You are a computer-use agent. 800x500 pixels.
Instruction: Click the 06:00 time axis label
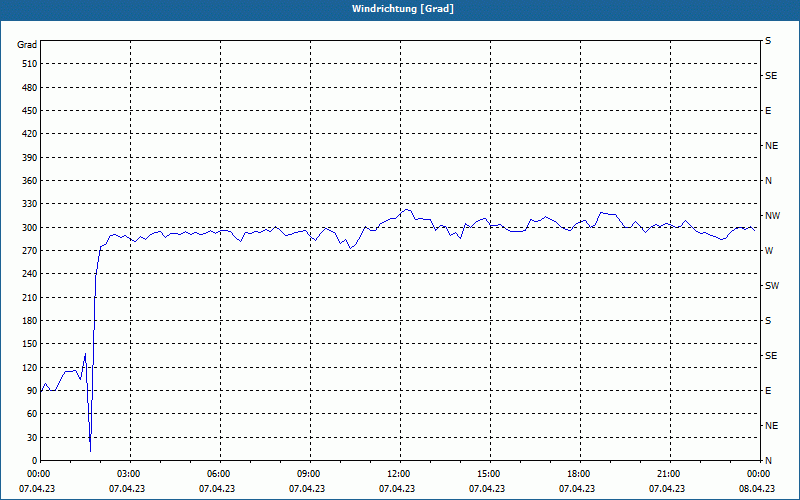218,473
